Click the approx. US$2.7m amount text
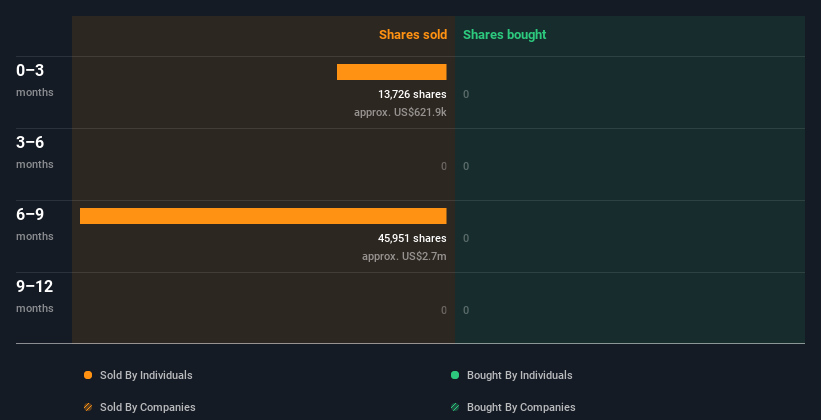Viewport: 821px width, 420px height. (x=404, y=256)
